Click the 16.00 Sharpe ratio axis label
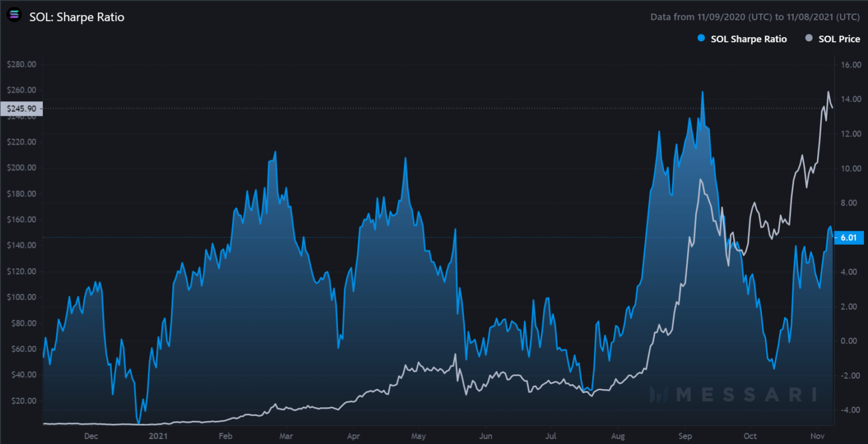Viewport: 868px width, 444px height. pos(851,65)
